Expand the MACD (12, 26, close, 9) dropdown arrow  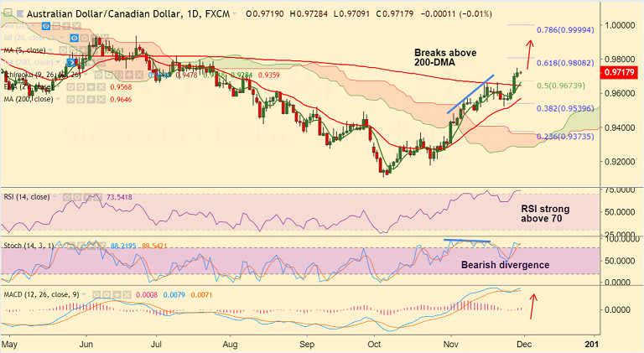(84, 294)
